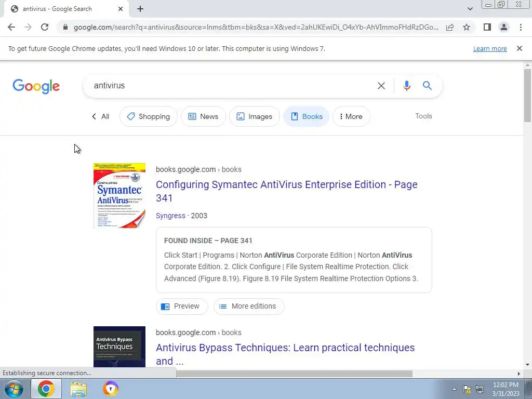Click the network tray icon

tap(480, 389)
